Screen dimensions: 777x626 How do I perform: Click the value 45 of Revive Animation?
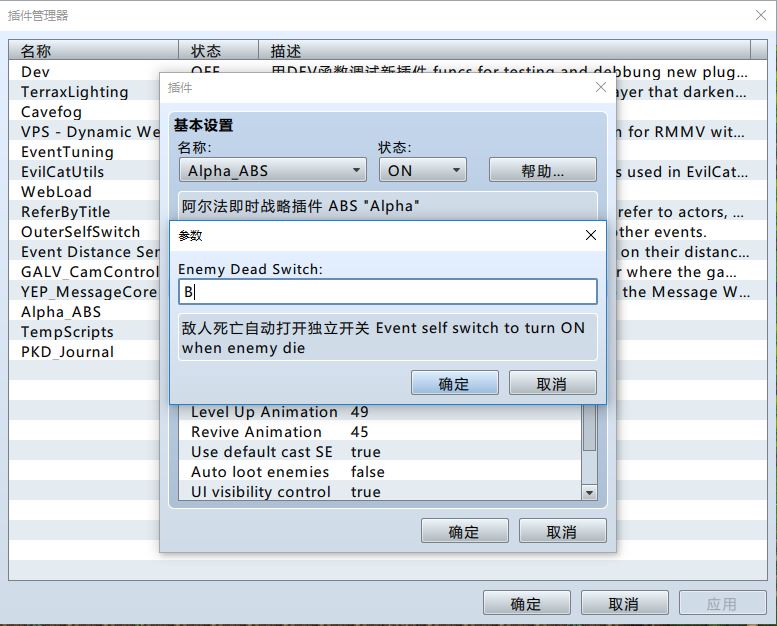pos(360,432)
